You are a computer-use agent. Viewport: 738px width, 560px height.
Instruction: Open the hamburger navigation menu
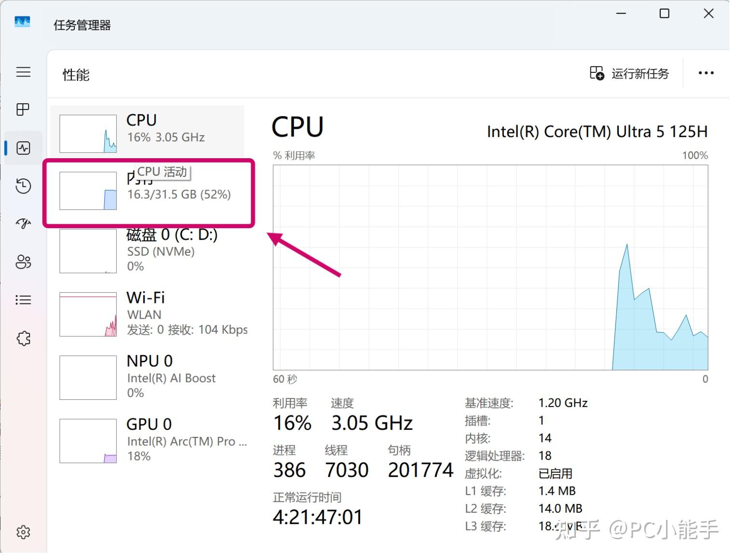click(23, 72)
